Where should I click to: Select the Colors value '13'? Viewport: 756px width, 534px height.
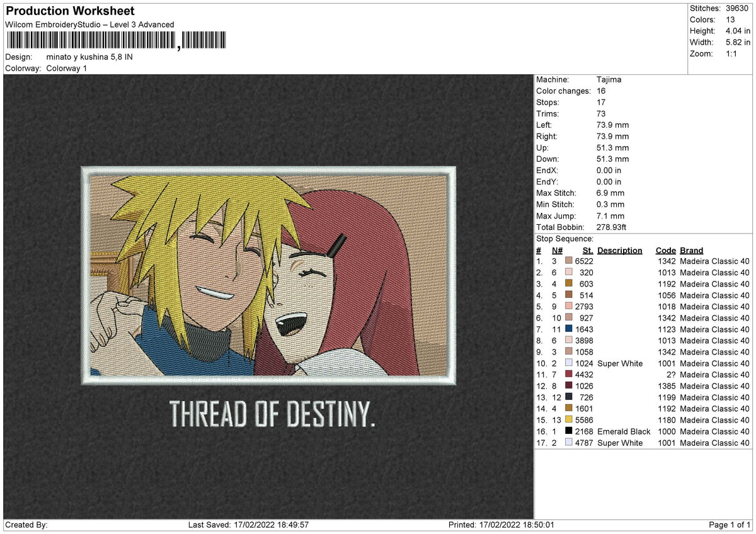click(x=730, y=20)
